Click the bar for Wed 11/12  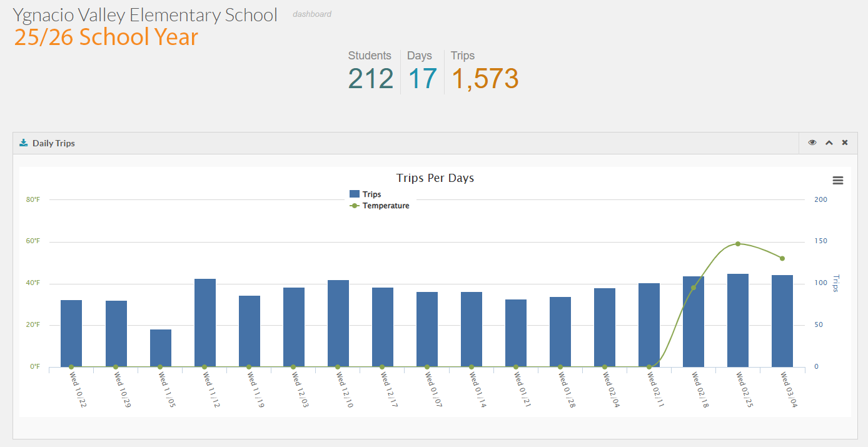point(205,323)
